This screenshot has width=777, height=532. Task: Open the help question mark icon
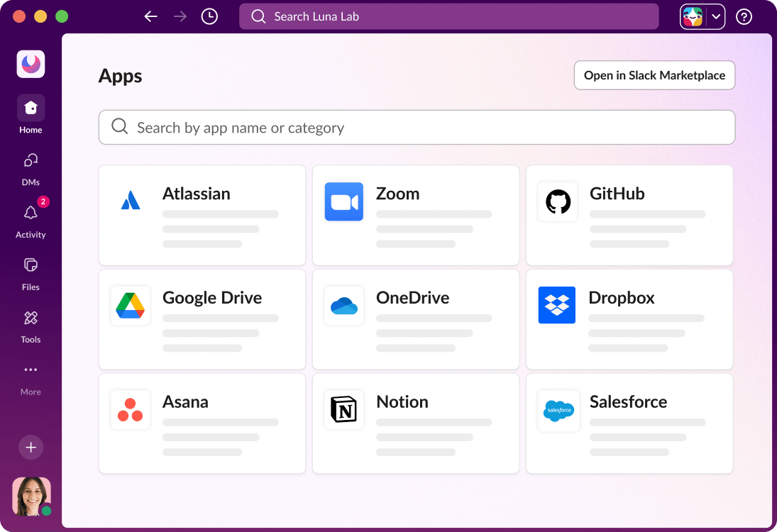coord(744,16)
